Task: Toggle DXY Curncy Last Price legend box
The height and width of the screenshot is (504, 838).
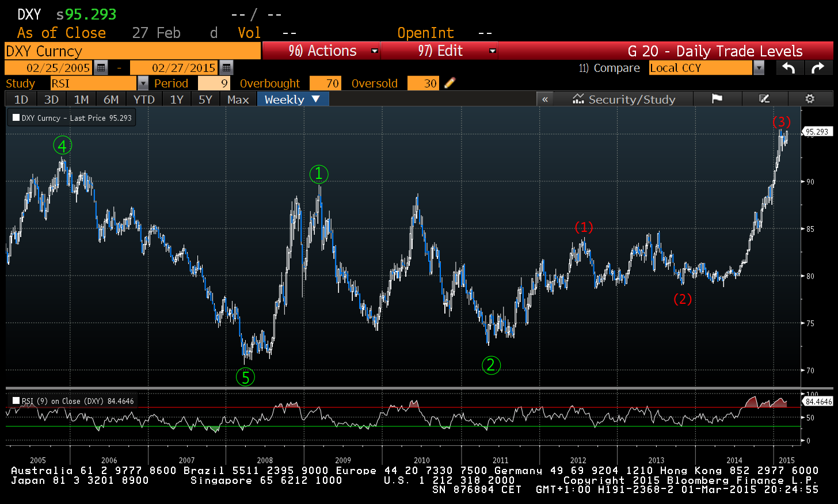Action: [16, 117]
